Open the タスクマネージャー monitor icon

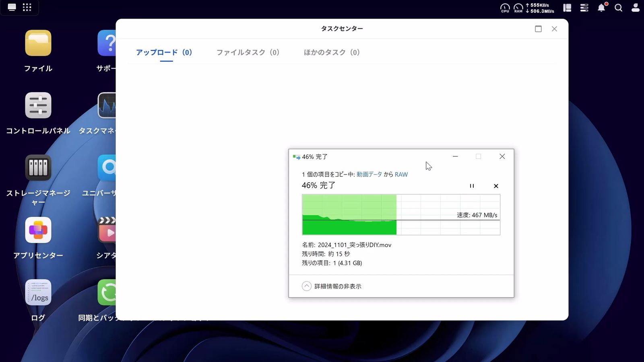(107, 105)
